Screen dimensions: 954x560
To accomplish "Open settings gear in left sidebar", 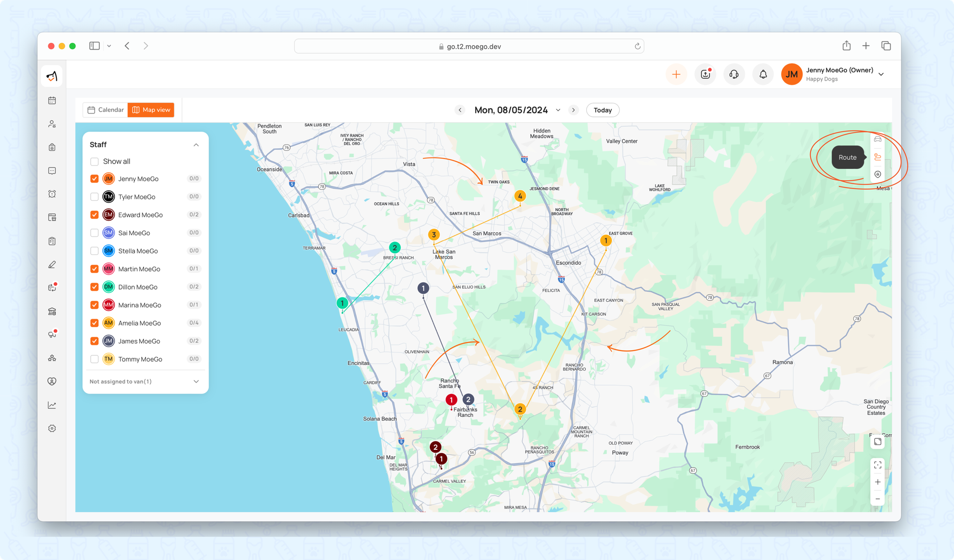I will (x=52, y=428).
